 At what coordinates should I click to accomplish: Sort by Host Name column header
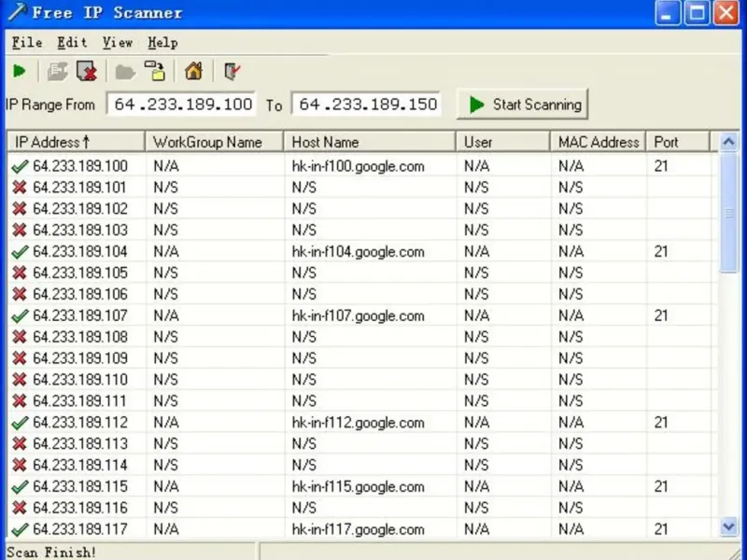pos(370,142)
